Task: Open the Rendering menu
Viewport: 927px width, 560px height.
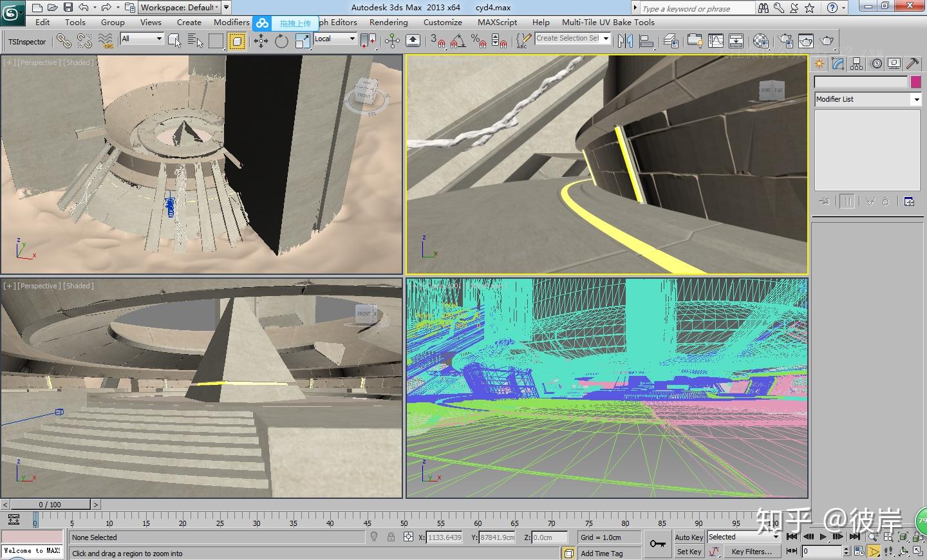Action: (388, 22)
